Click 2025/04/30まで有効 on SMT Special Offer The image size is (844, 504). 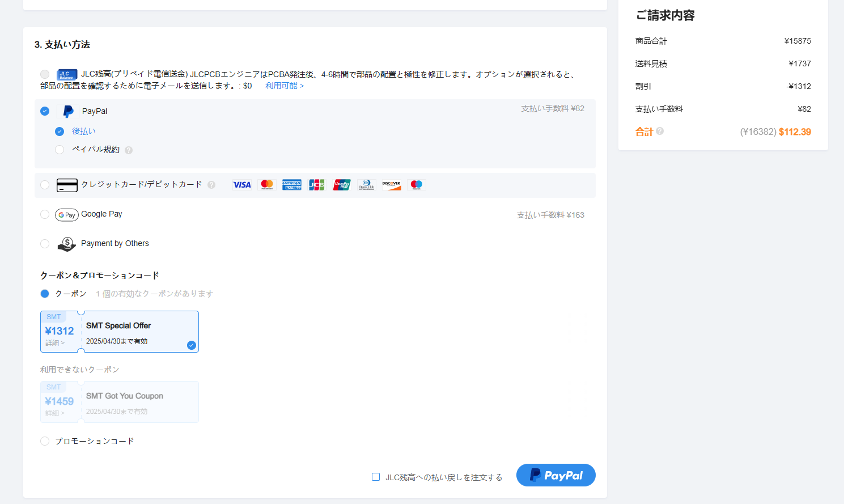[x=117, y=341]
